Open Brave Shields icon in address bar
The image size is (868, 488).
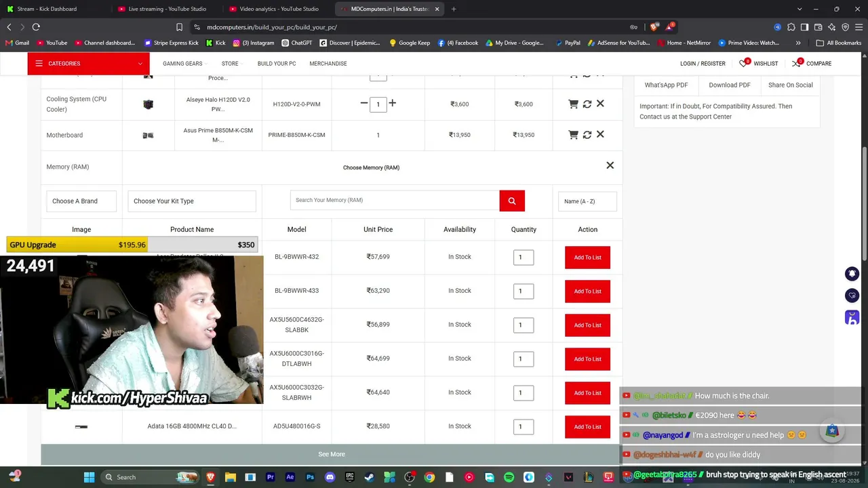654,27
